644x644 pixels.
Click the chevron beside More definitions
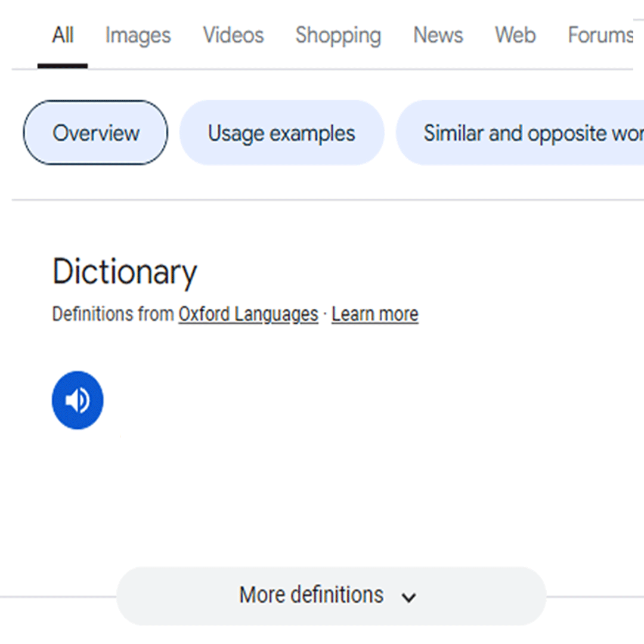pyautogui.click(x=408, y=597)
